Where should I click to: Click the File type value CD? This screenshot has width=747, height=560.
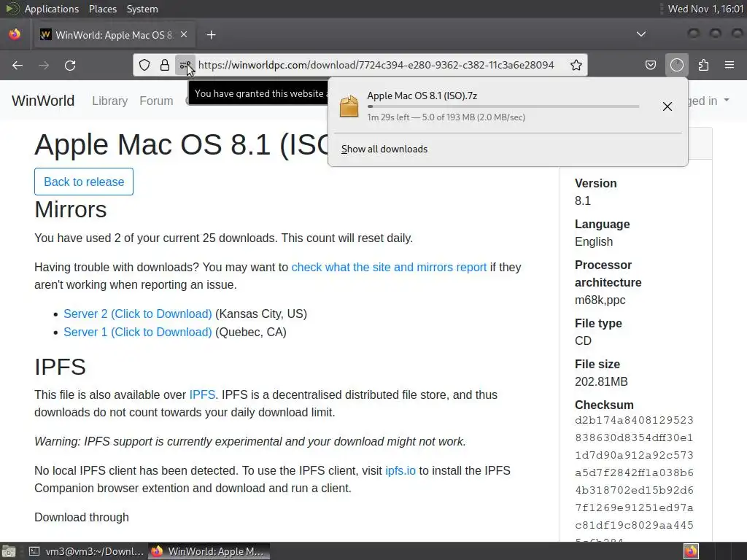pyautogui.click(x=583, y=341)
